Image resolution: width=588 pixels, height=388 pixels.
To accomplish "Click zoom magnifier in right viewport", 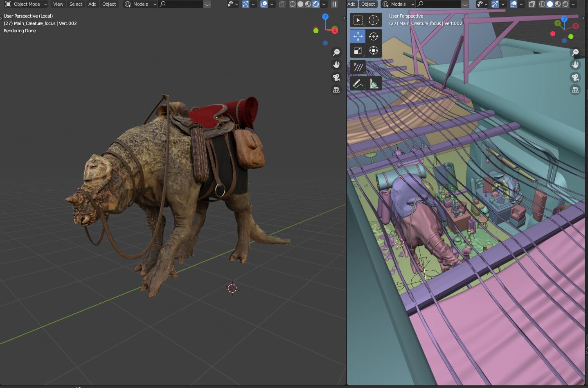I will (575, 52).
